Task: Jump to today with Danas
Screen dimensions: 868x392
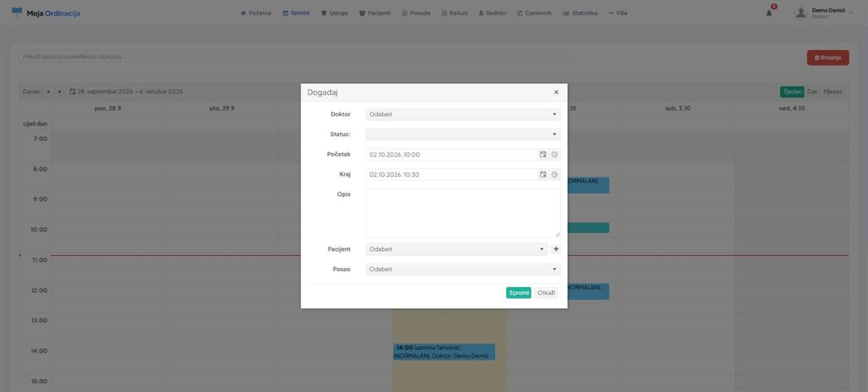Action: (31, 92)
